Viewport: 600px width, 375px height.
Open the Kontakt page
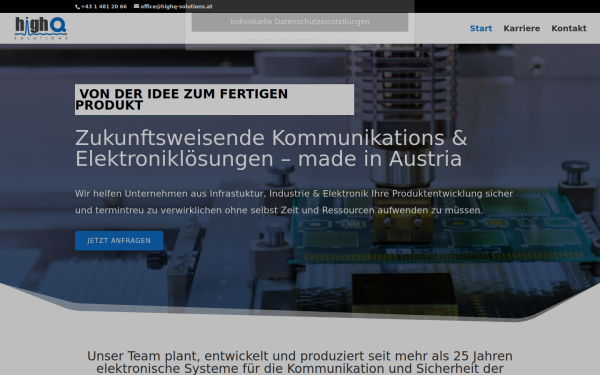click(x=569, y=28)
